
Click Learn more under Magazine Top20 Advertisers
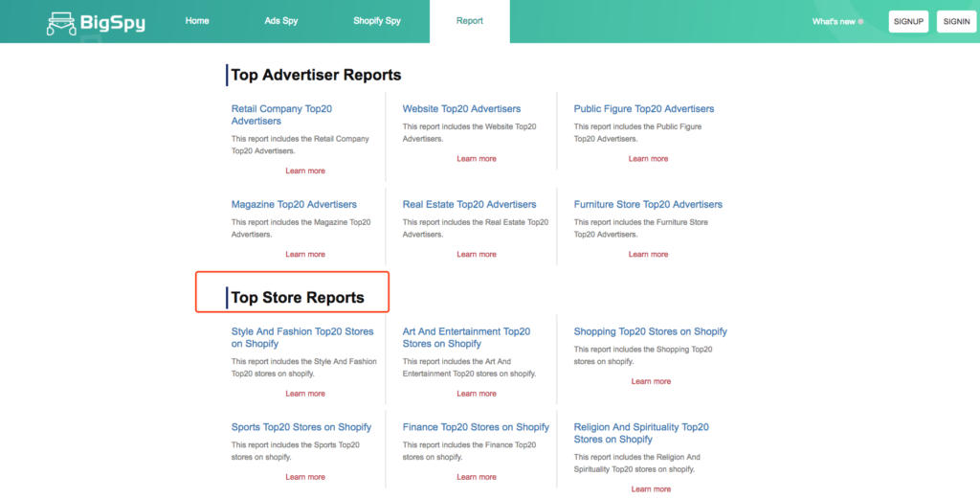(x=305, y=254)
